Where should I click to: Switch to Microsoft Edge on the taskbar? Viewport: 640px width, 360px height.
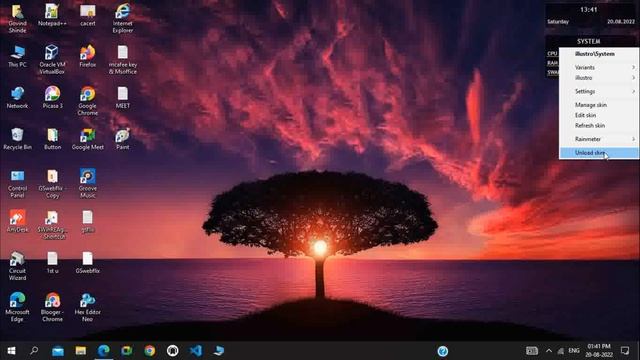click(x=104, y=351)
